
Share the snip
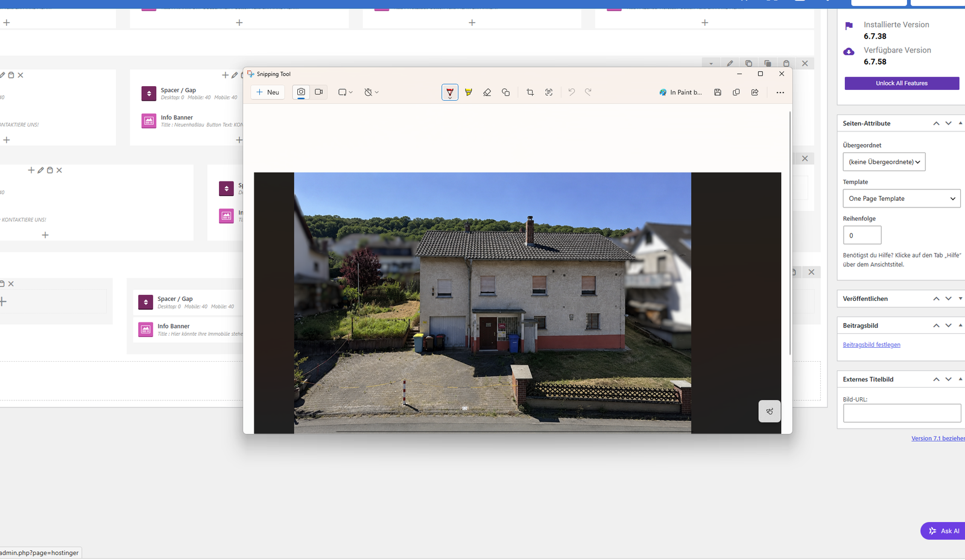755,92
